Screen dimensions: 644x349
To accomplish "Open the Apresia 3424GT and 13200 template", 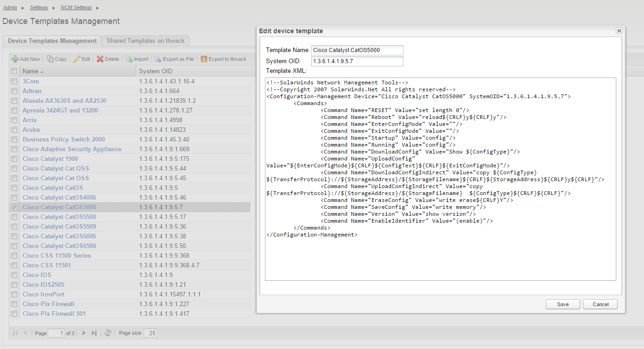I will 60,110.
